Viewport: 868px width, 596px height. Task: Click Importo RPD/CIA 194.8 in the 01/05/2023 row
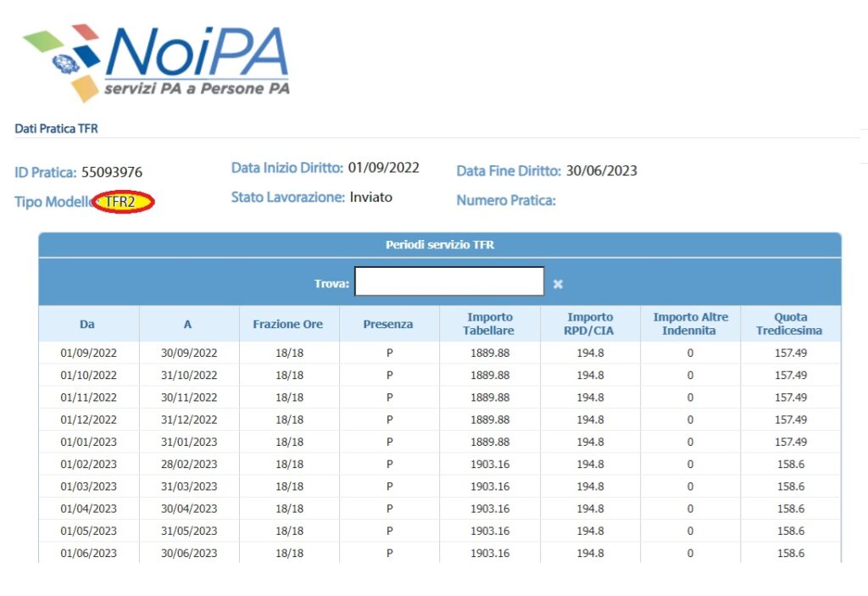(590, 531)
